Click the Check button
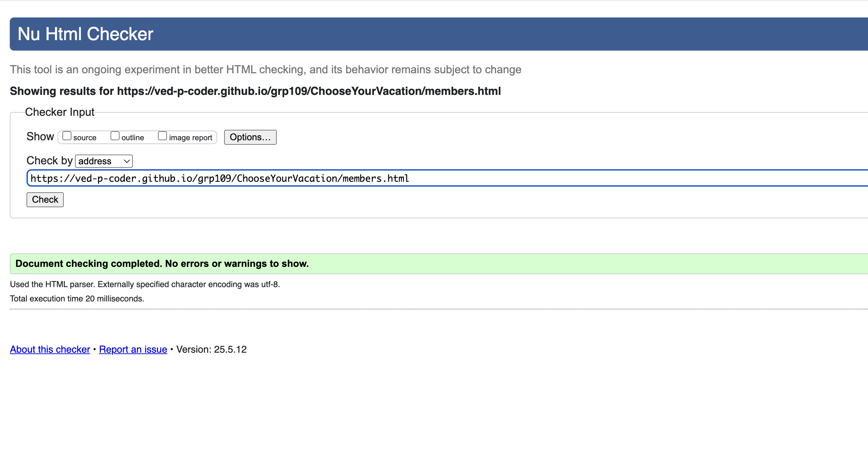 coord(45,200)
